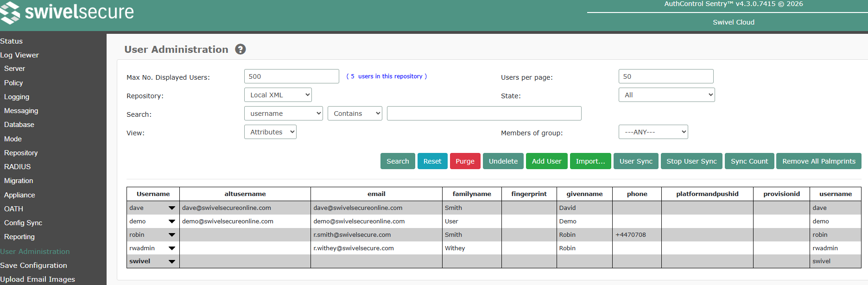Image resolution: width=868 pixels, height=285 pixels.
Task: Click the Import... button
Action: [x=590, y=161]
